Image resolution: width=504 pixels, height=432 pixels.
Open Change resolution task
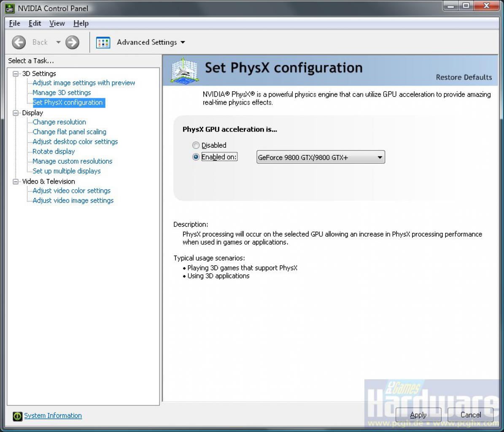(59, 122)
